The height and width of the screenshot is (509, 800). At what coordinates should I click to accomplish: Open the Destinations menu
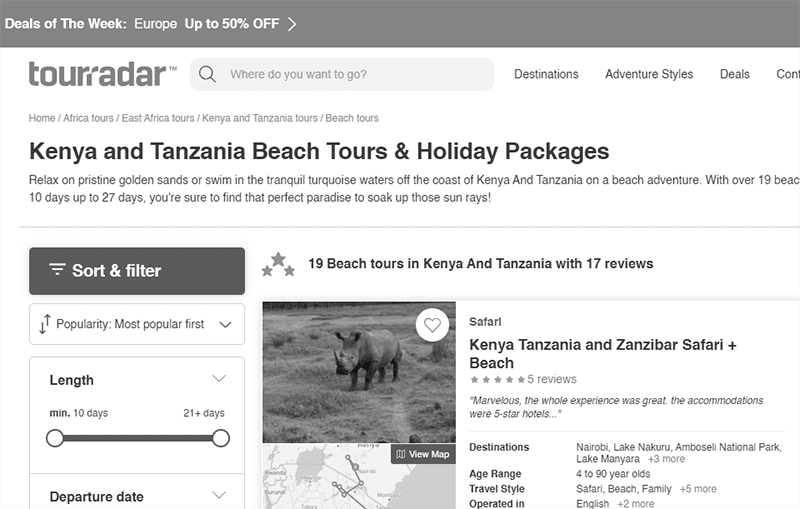click(546, 74)
